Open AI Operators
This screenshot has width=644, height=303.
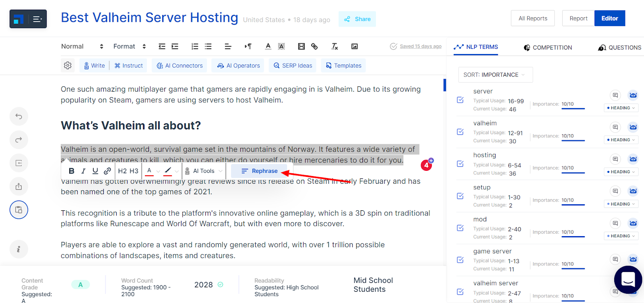point(238,65)
